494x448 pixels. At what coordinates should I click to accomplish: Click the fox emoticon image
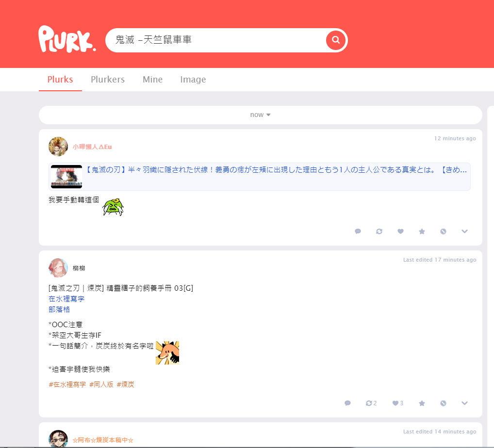point(167,353)
